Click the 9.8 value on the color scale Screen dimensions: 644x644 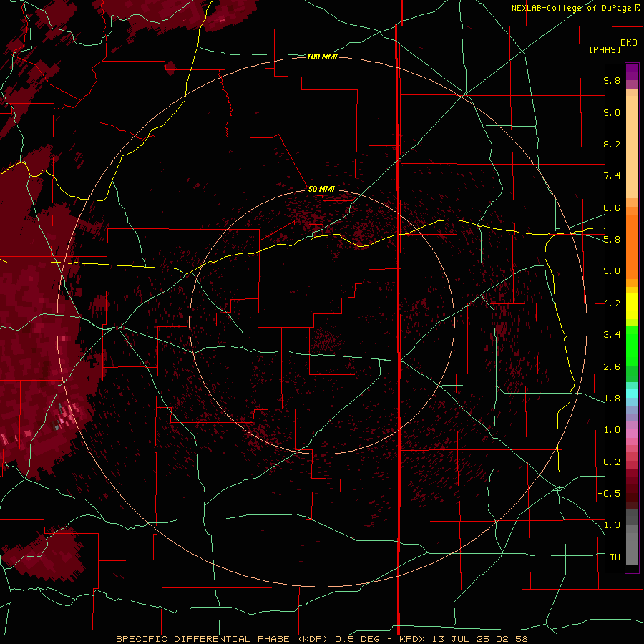click(x=612, y=80)
